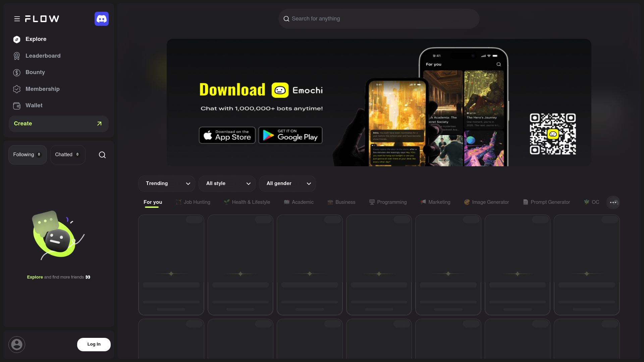Switch to the Image Generator tab

[486, 202]
